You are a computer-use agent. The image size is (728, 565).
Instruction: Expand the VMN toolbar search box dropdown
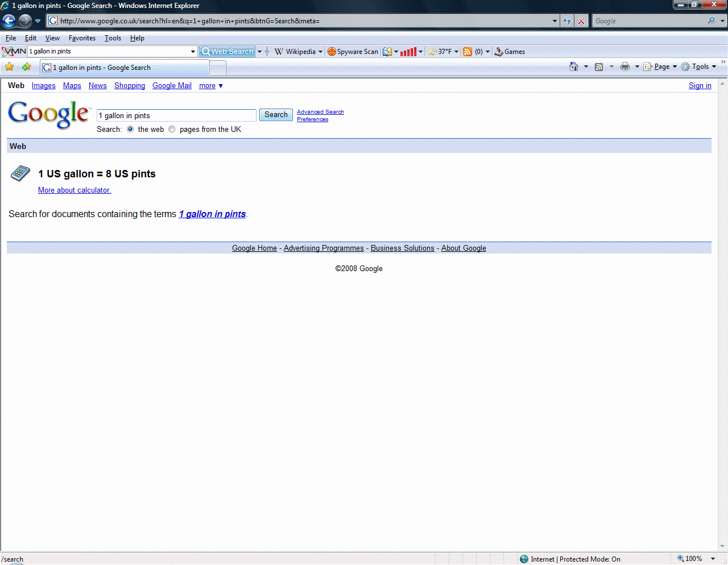[x=193, y=52]
